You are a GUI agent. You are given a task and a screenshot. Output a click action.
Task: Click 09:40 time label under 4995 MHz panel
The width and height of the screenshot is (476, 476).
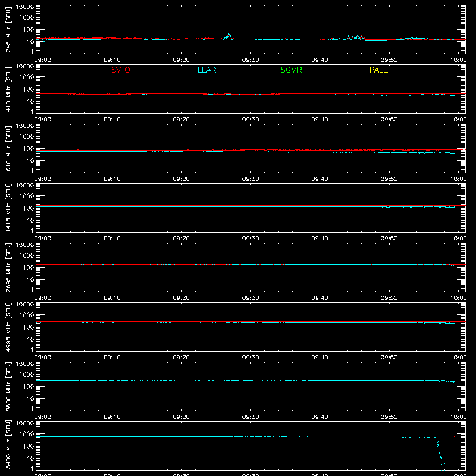tap(320, 358)
